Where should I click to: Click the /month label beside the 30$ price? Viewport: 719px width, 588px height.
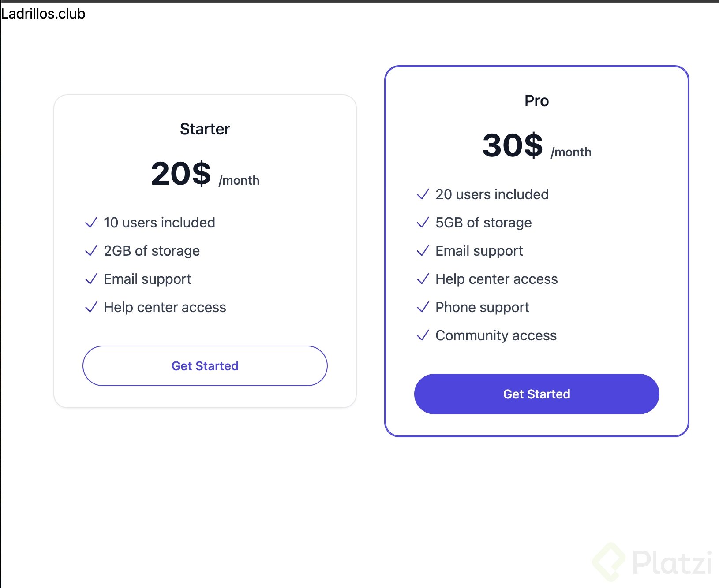coord(571,152)
